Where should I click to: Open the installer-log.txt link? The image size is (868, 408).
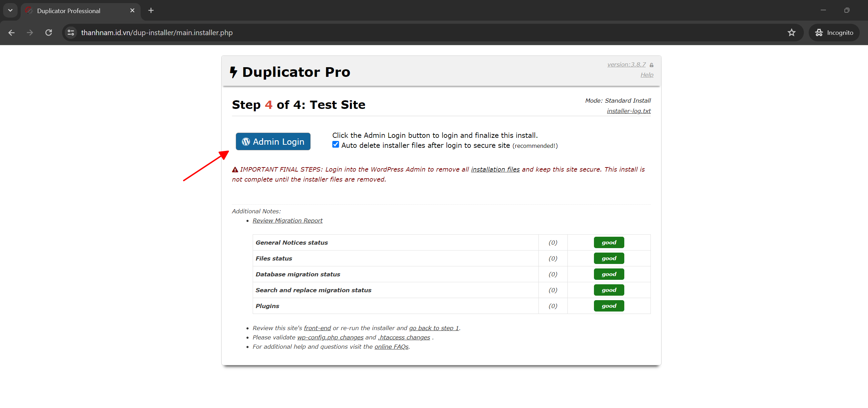pyautogui.click(x=629, y=111)
